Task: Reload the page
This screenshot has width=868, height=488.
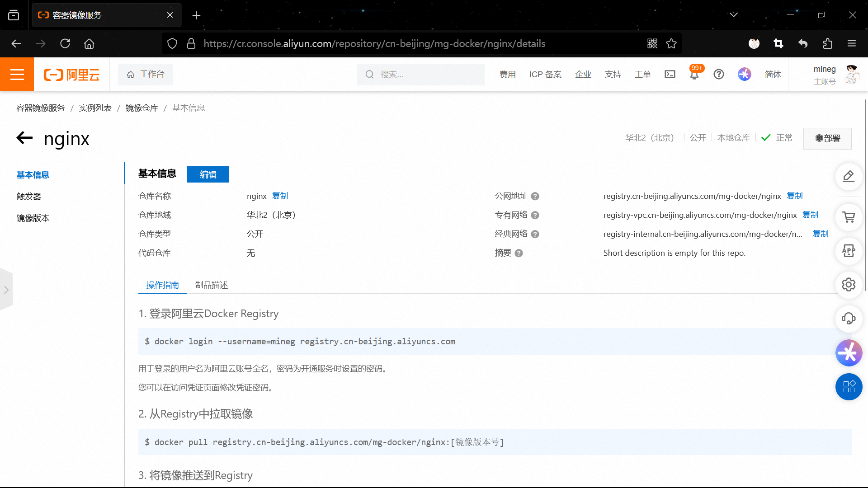Action: click(x=65, y=43)
